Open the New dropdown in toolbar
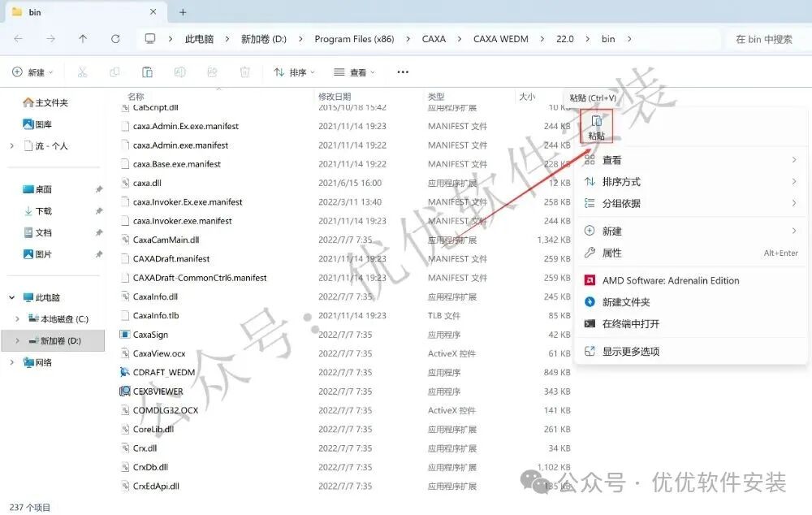Viewport: 812px width, 515px height. [x=32, y=72]
